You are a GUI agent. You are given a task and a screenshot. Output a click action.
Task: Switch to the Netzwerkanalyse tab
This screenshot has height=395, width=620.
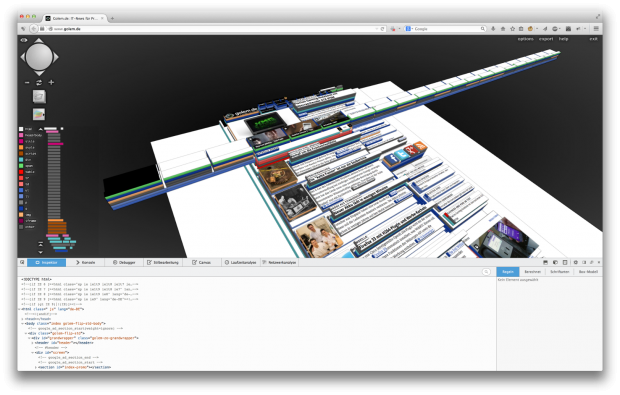(x=279, y=262)
